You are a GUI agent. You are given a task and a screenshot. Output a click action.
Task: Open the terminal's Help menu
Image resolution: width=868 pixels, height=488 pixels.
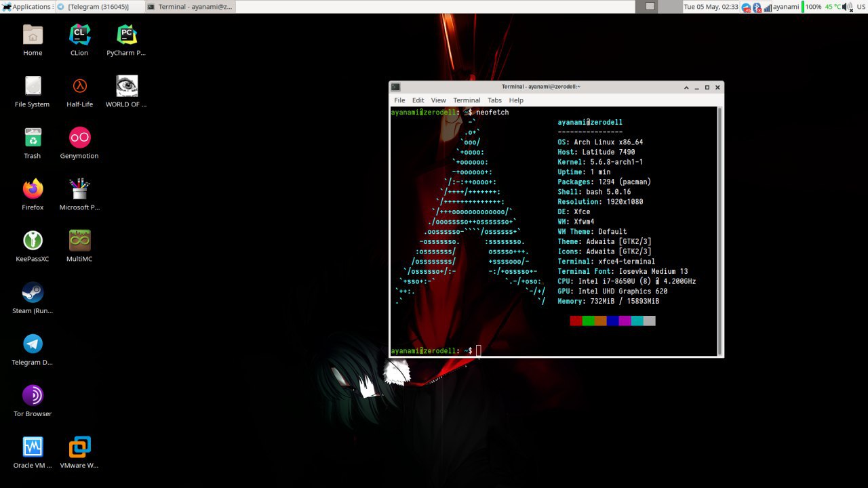click(516, 100)
